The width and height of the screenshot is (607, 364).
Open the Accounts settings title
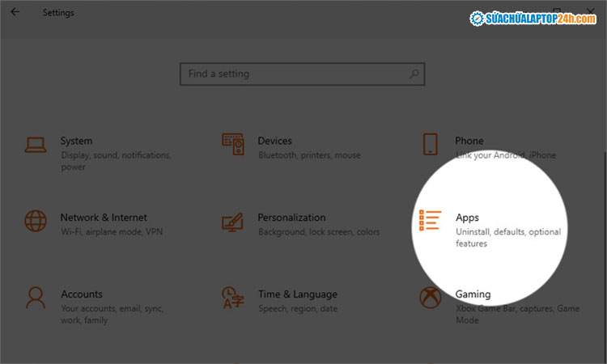(x=82, y=294)
